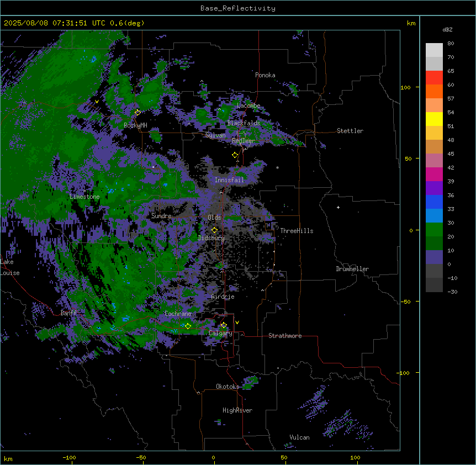Click the Lake Louise label
Screen dimensions: 476x465
[x=10, y=267]
